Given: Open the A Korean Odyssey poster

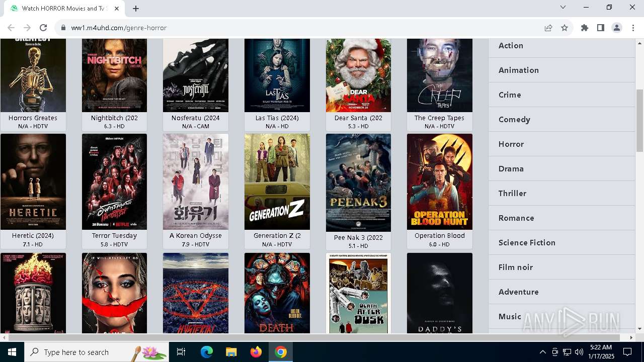Looking at the screenshot, I should (196, 182).
